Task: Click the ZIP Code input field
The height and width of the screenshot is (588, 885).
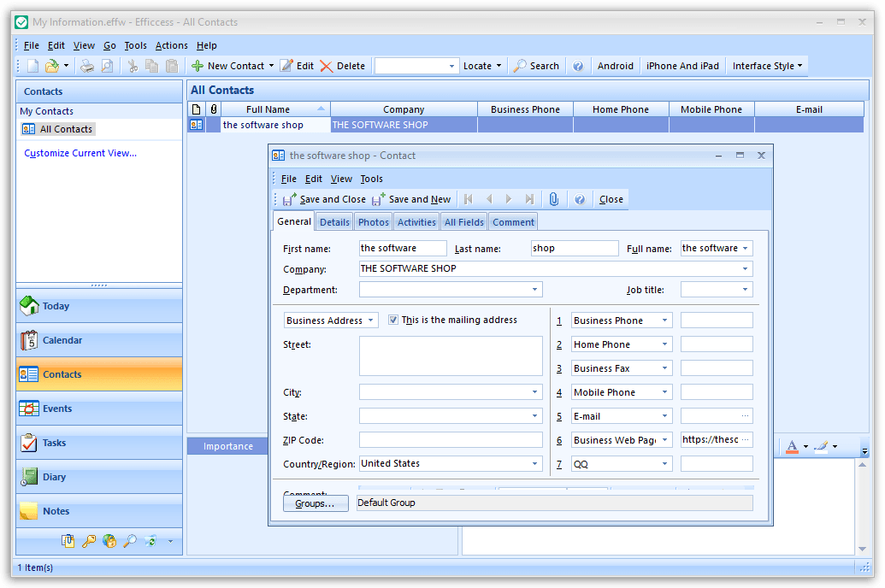Action: [x=451, y=440]
